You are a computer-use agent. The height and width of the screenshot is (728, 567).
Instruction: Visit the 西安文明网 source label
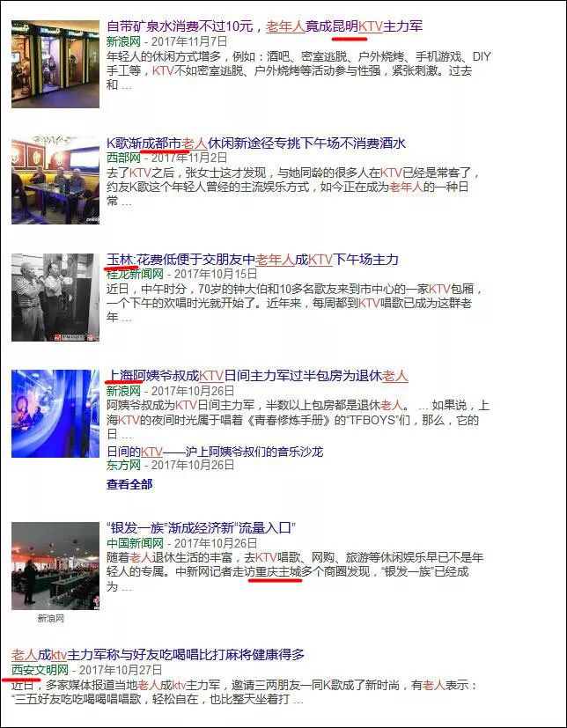[x=40, y=670]
